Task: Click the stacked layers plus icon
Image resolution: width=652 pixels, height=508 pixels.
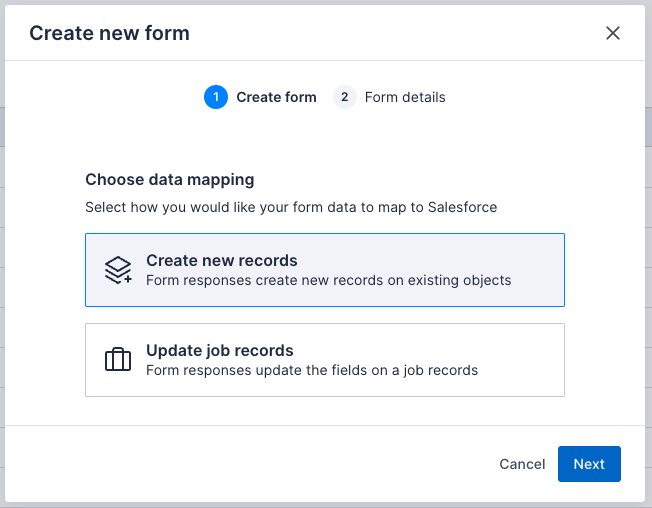Action: coord(118,270)
